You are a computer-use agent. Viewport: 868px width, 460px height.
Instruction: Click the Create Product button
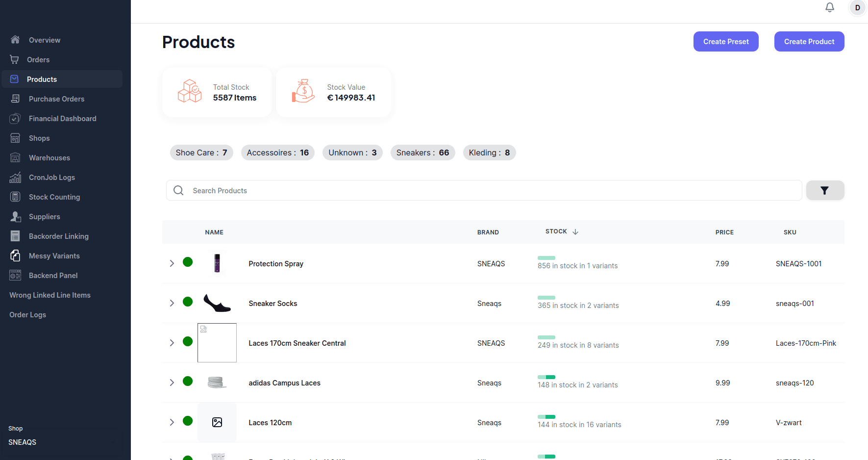coord(809,41)
